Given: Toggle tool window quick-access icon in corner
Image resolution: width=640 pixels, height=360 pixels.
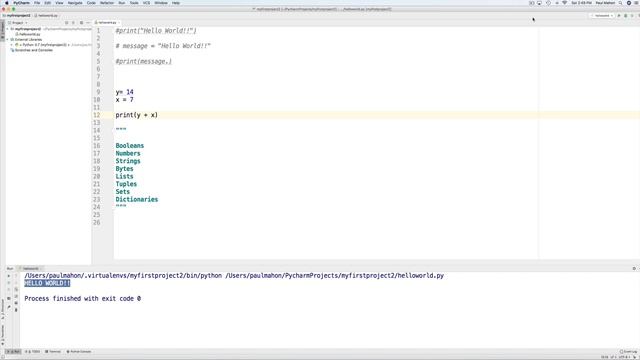Looking at the screenshot, I should pyautogui.click(x=2, y=357).
